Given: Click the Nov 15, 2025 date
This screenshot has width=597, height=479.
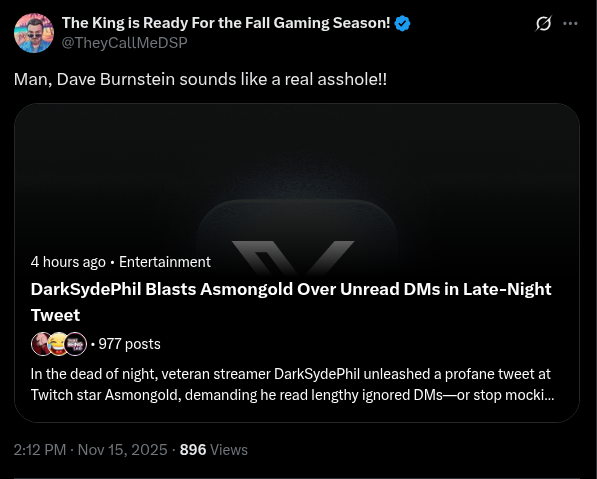Looking at the screenshot, I should [123, 450].
